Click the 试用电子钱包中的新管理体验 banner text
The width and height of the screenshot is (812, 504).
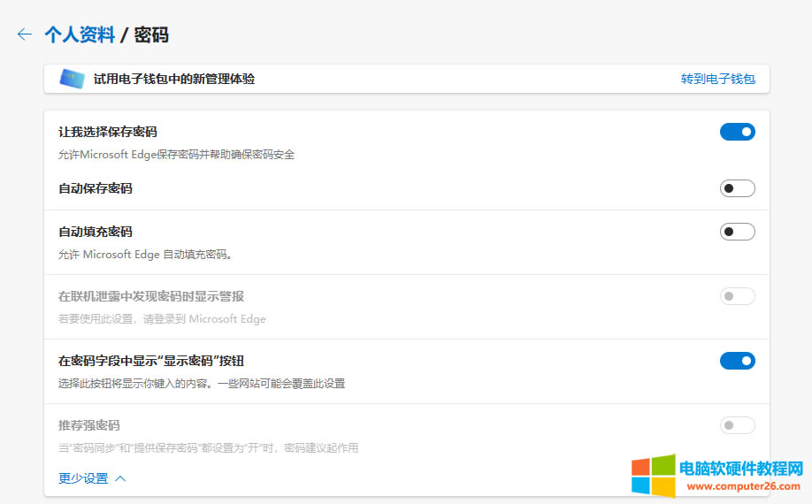pos(174,79)
